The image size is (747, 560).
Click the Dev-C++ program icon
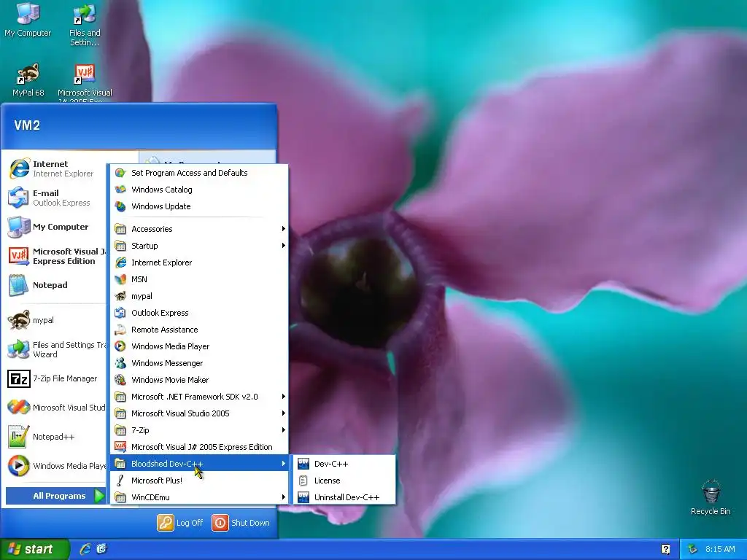pyautogui.click(x=303, y=464)
